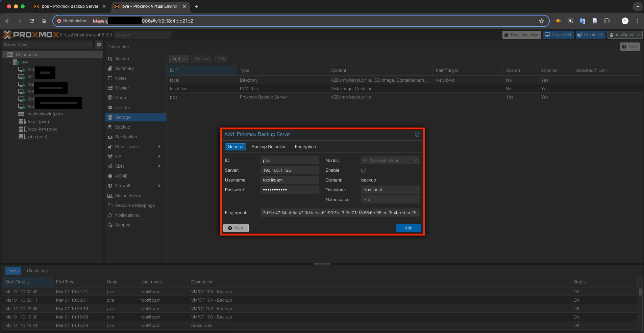Image resolution: width=644 pixels, height=333 pixels.
Task: Open the Cluster log tab
Action: click(x=37, y=270)
